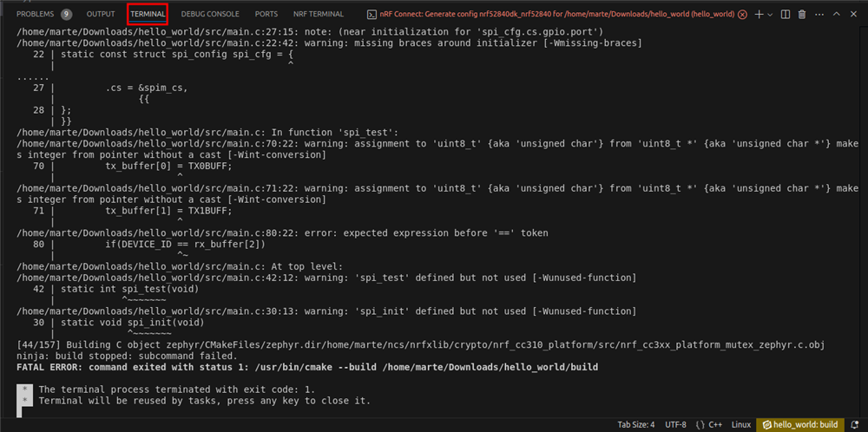The width and height of the screenshot is (868, 432).
Task: Kill terminal using the trash can icon
Action: (801, 15)
